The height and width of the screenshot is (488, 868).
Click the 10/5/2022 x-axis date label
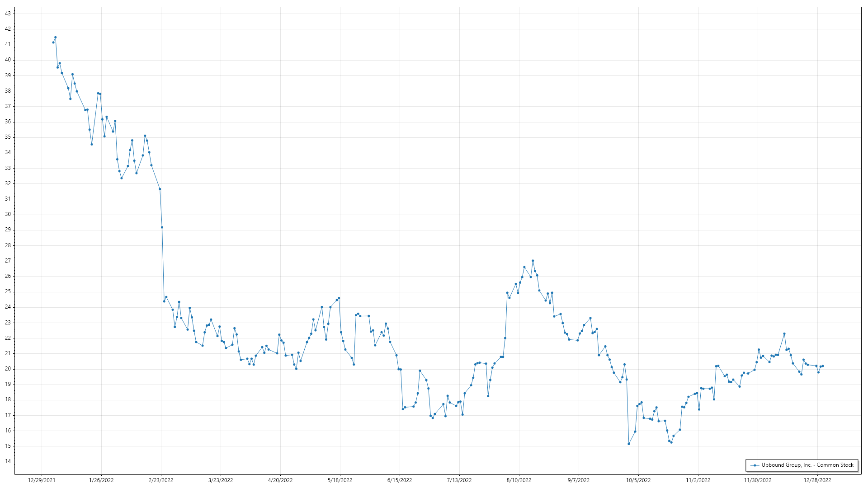point(638,480)
